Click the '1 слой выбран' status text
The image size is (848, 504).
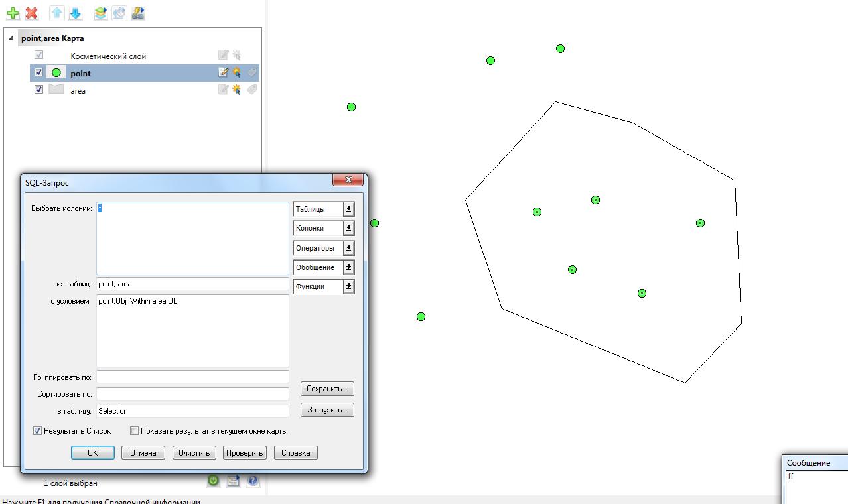click(70, 483)
